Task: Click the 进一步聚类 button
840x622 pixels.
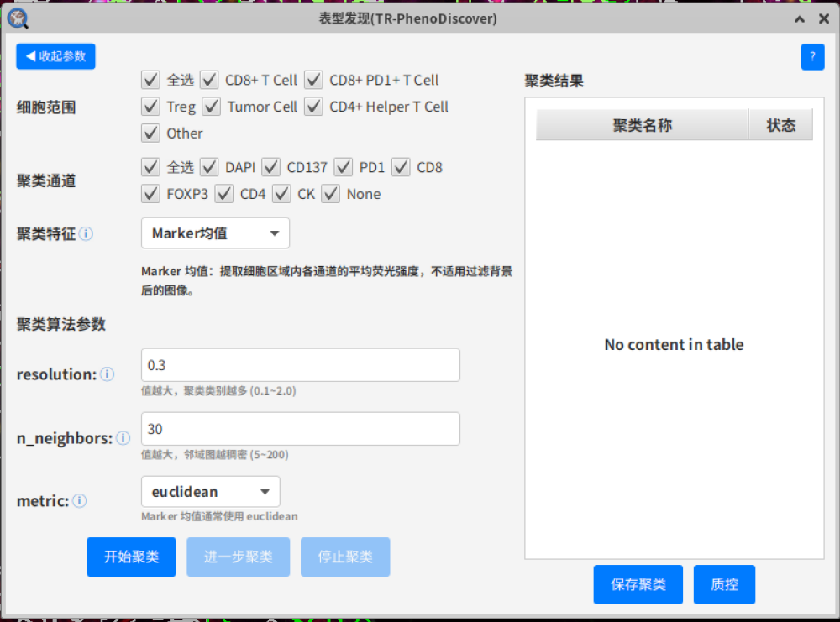Action: coord(239,557)
